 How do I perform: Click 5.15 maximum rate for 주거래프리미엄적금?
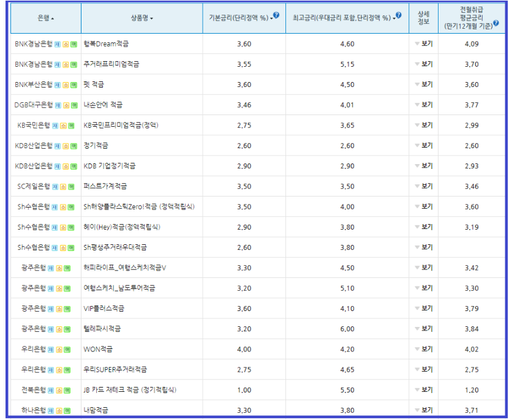347,64
